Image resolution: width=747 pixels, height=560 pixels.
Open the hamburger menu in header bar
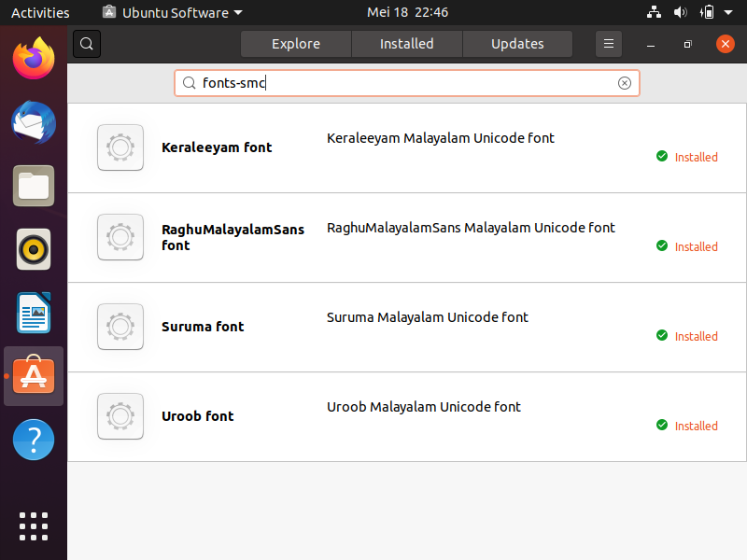609,44
